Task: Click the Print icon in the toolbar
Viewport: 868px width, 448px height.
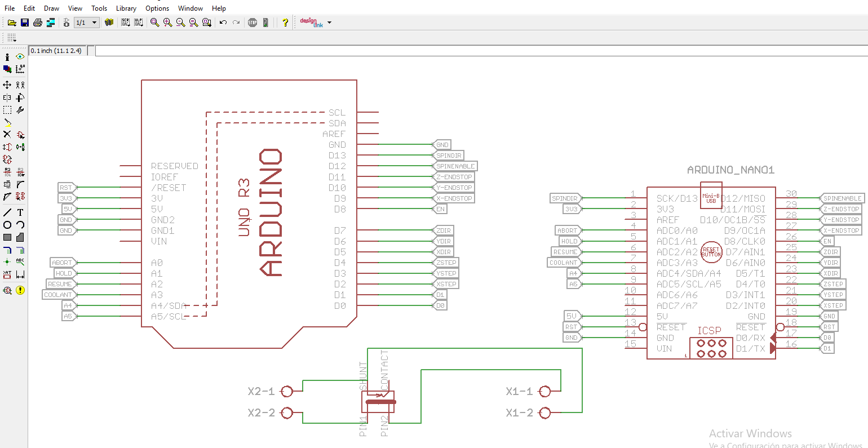Action: [38, 23]
